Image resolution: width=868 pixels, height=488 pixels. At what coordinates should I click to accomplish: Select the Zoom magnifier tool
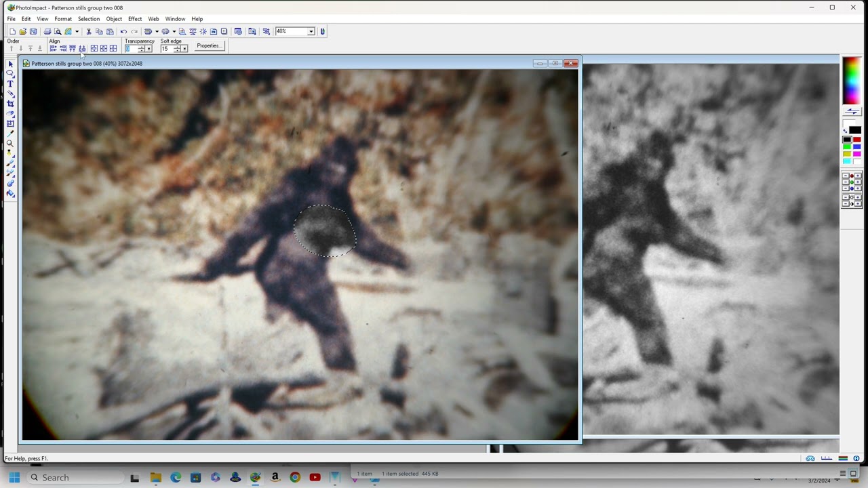pos(10,143)
